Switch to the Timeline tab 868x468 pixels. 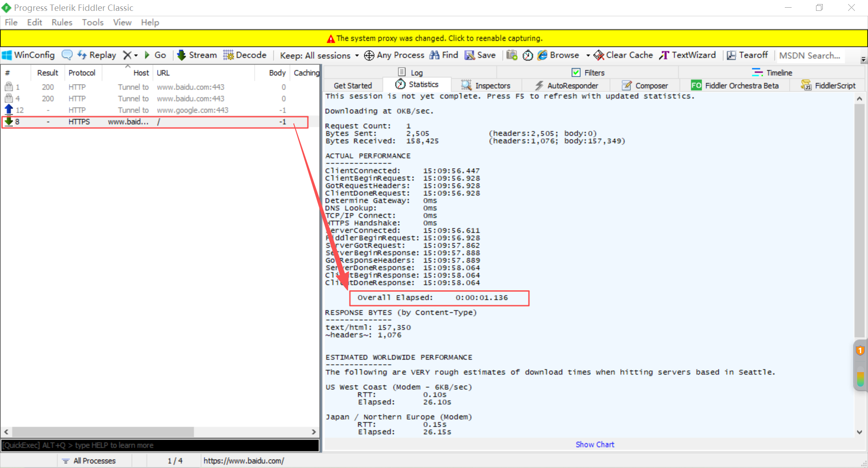click(x=772, y=72)
